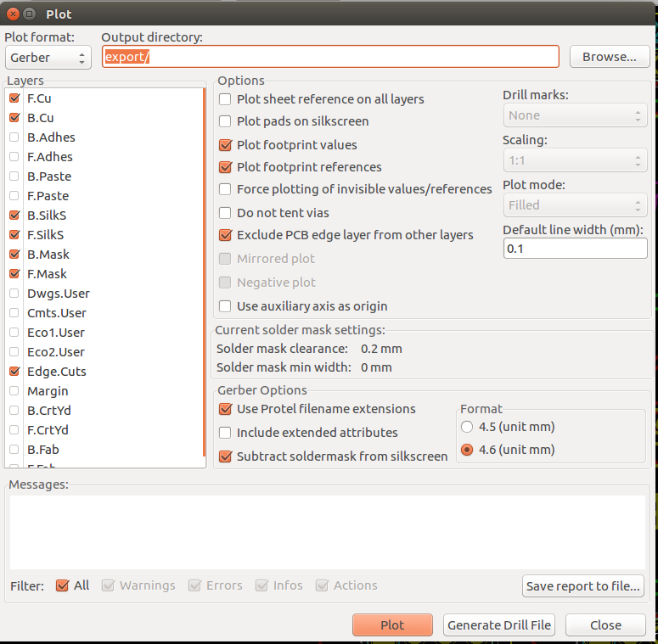Uncheck Use Protel filename extensions

225,409
